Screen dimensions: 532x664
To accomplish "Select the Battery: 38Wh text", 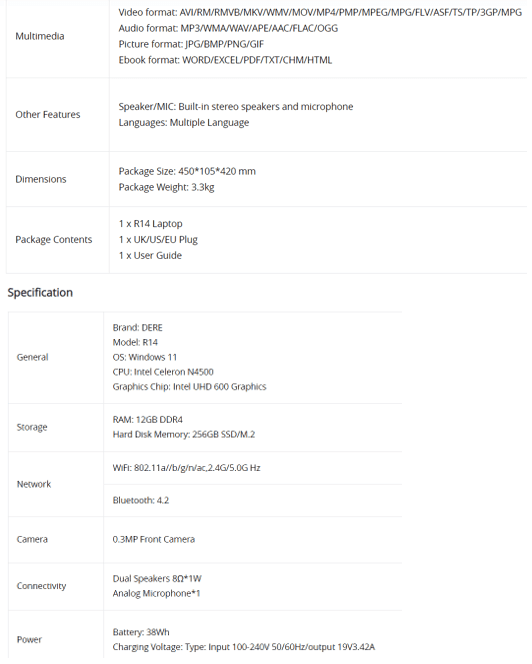I will click(141, 633).
